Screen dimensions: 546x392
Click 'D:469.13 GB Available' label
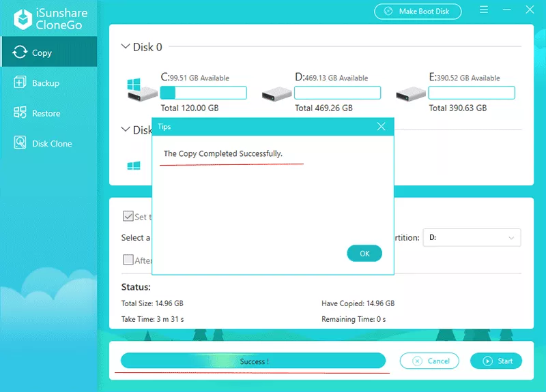pyautogui.click(x=331, y=77)
